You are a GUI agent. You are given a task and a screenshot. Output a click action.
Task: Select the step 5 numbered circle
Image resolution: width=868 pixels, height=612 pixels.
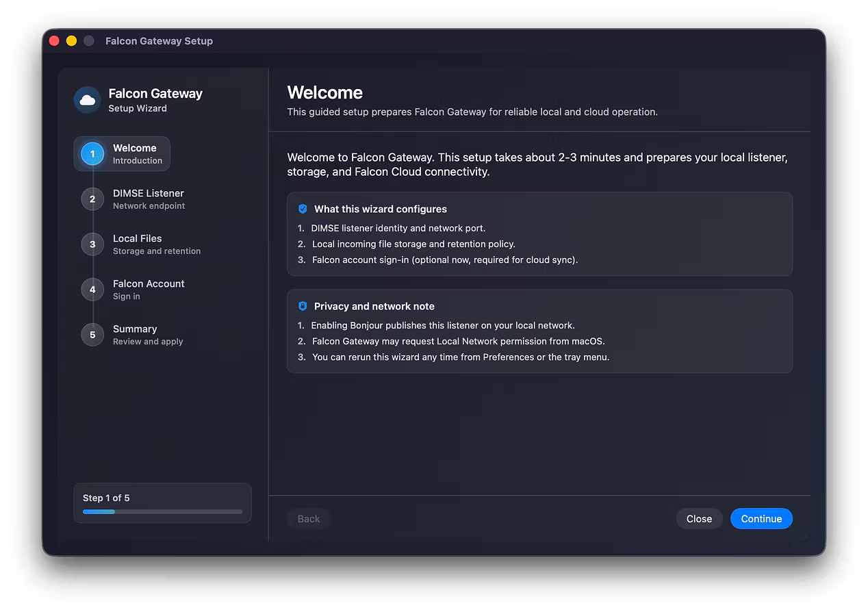coord(92,335)
